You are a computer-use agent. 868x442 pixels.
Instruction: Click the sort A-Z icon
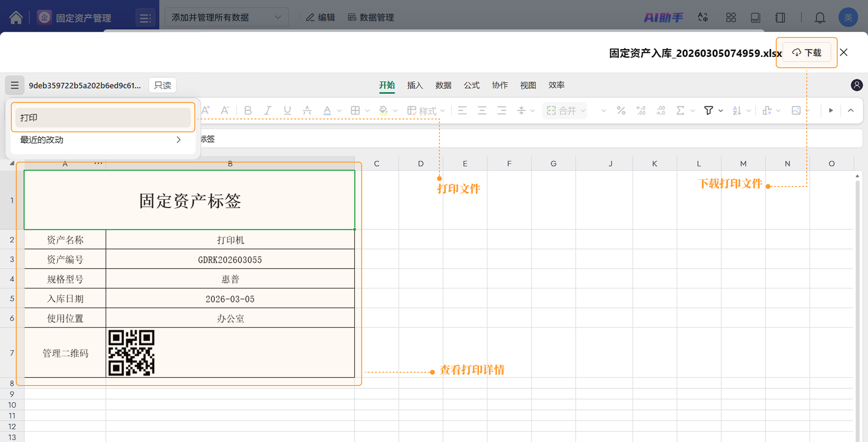(x=737, y=110)
